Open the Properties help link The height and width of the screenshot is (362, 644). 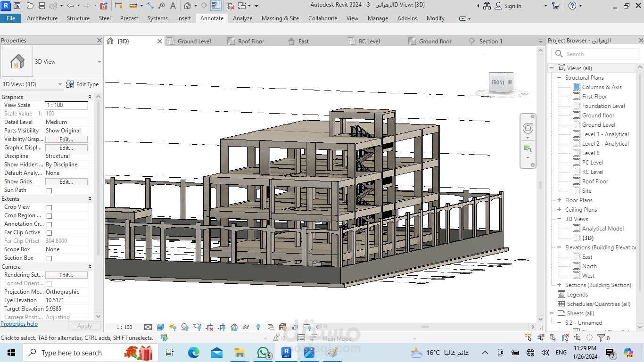click(x=19, y=324)
